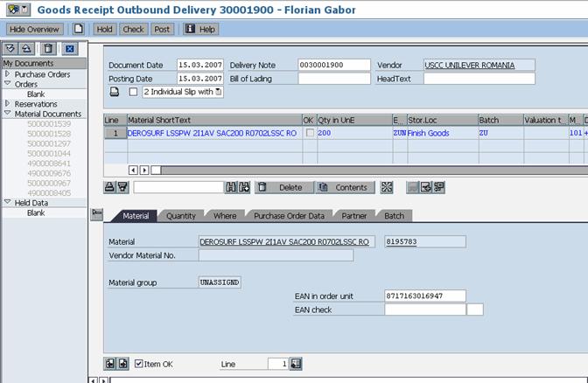Click the new document icon in toolbar

click(79, 29)
